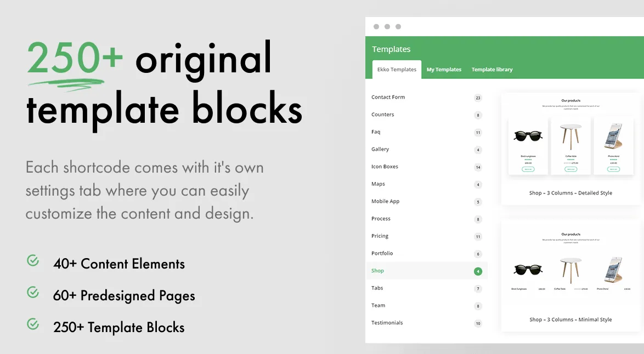Click the count badge next to Testimonials
This screenshot has height=354, width=644.
tap(478, 323)
